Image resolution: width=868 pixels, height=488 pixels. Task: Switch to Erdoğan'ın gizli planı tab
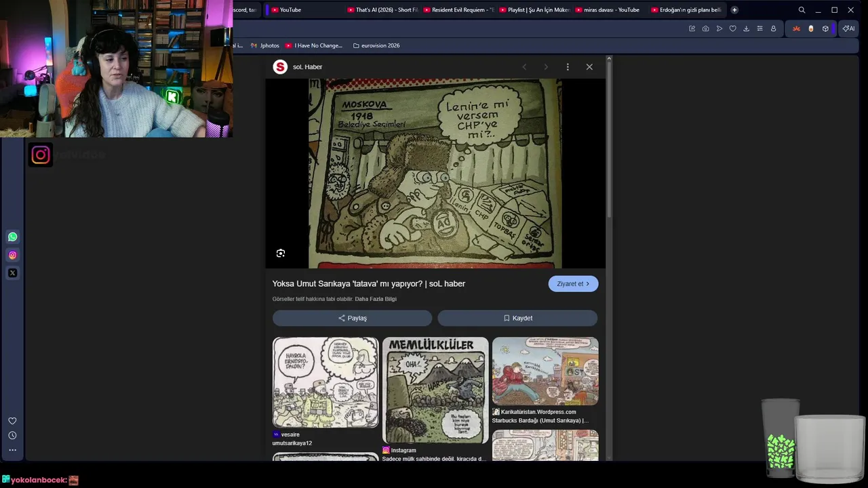pyautogui.click(x=686, y=10)
